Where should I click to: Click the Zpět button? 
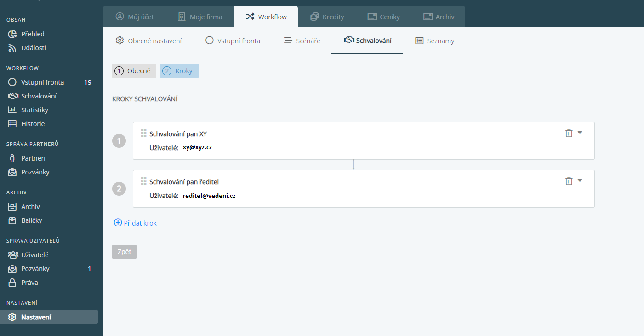124,252
